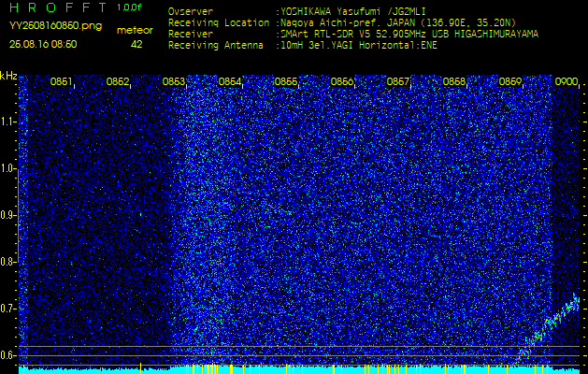Click the 1.0 kHz axis label
Screen dimensions: 588x374
7,168
